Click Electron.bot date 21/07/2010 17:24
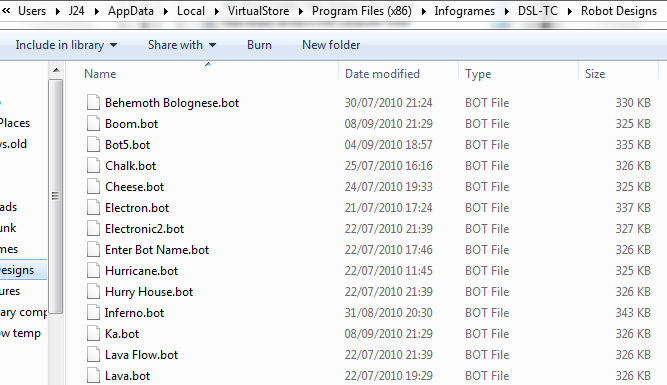The image size is (667, 385). pyautogui.click(x=388, y=208)
